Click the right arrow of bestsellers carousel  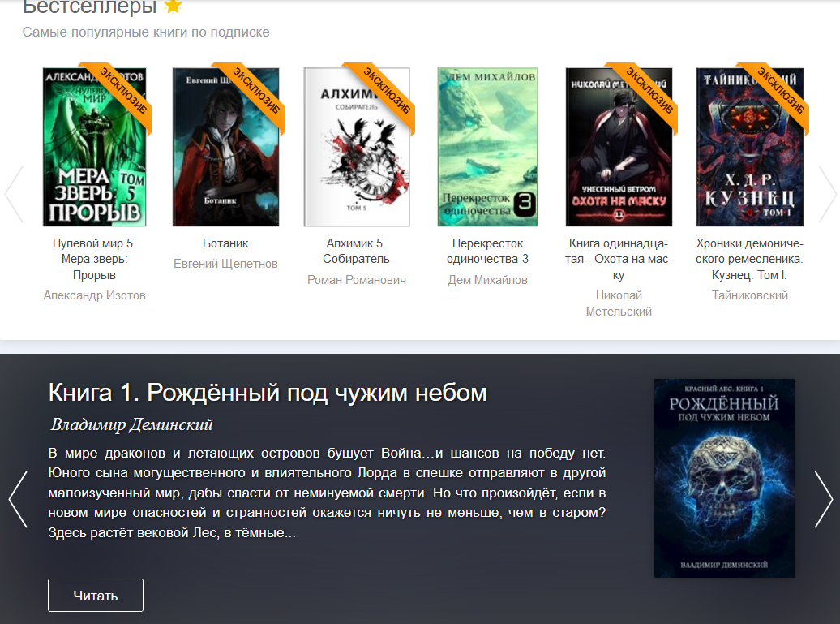pos(826,194)
